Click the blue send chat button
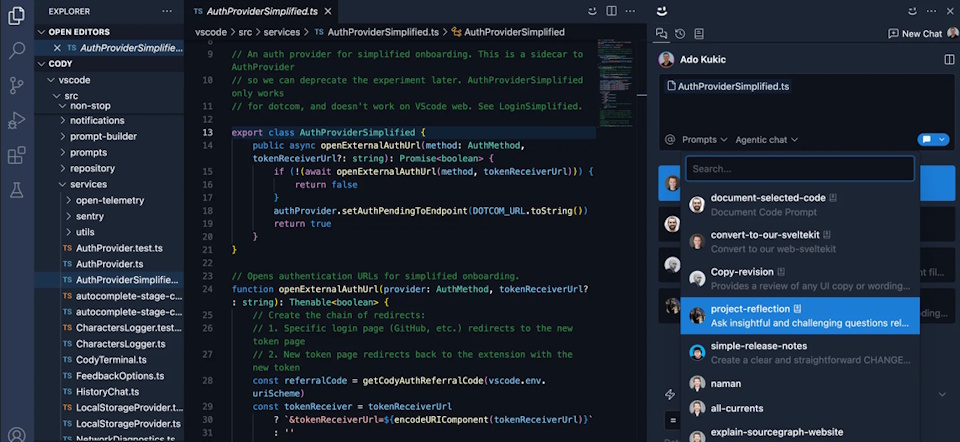Screen dimensions: 960x442 tap(926, 140)
